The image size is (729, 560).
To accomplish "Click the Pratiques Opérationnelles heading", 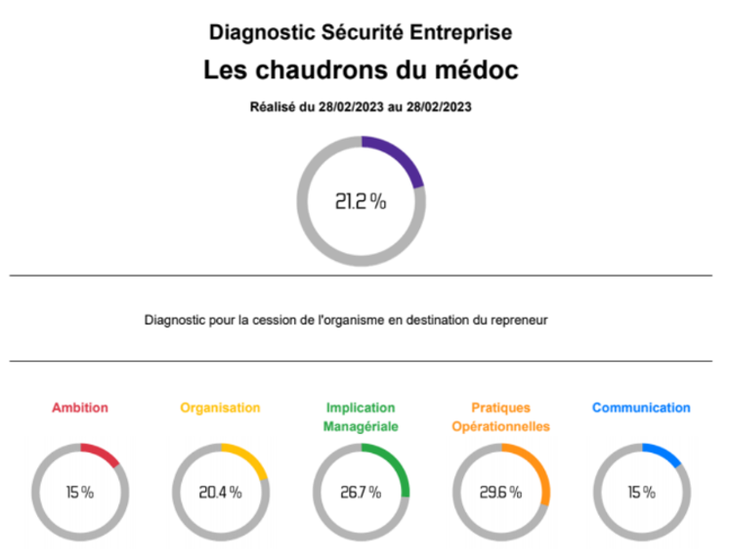I will [x=500, y=416].
